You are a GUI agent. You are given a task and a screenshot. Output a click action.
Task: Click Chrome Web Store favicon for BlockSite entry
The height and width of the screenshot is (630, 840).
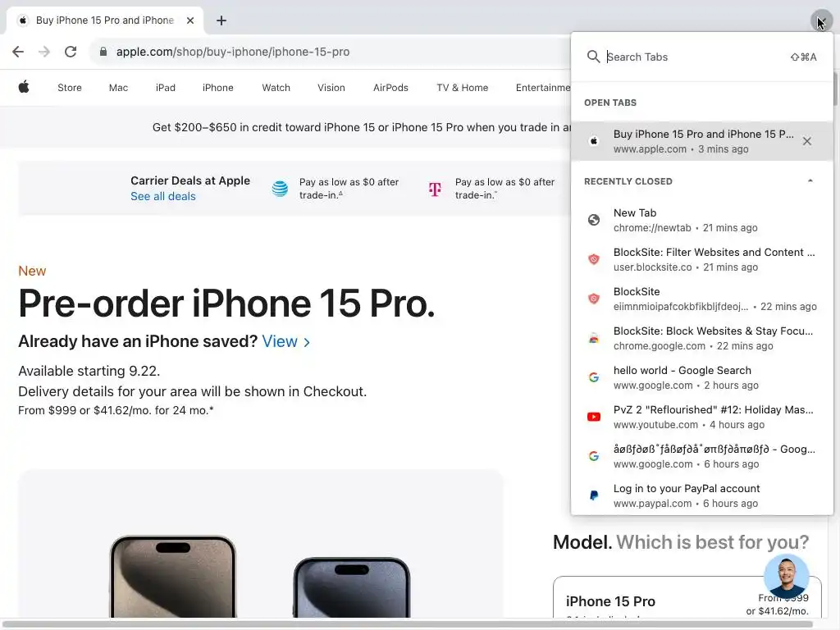pyautogui.click(x=594, y=338)
